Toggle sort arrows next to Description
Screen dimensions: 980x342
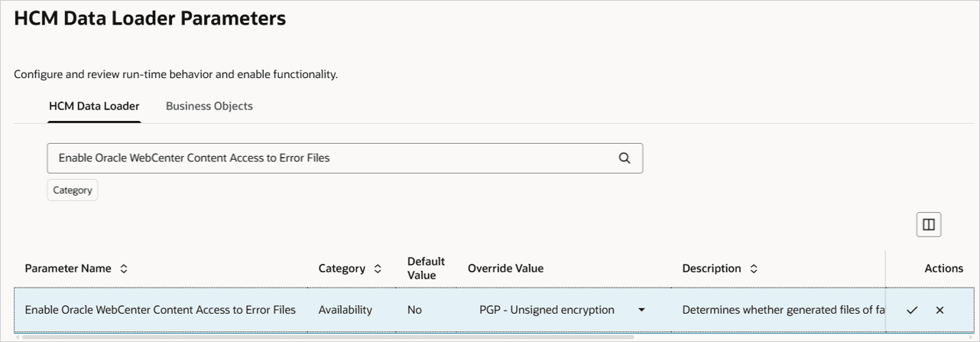click(x=754, y=269)
